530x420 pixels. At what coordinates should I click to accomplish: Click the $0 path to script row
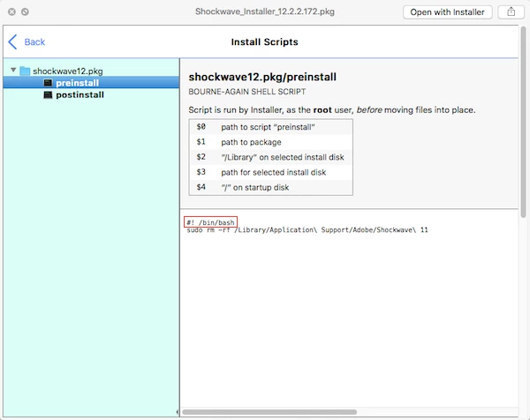tap(271, 127)
